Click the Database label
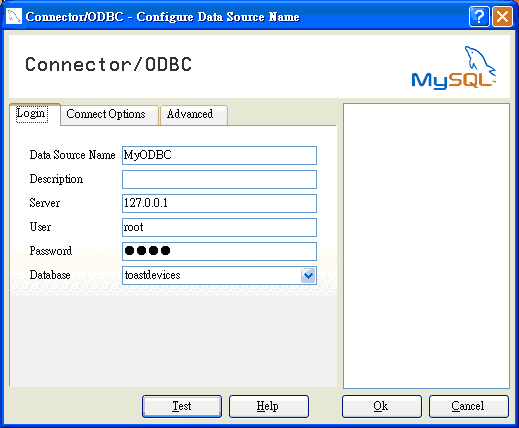 tap(50, 275)
